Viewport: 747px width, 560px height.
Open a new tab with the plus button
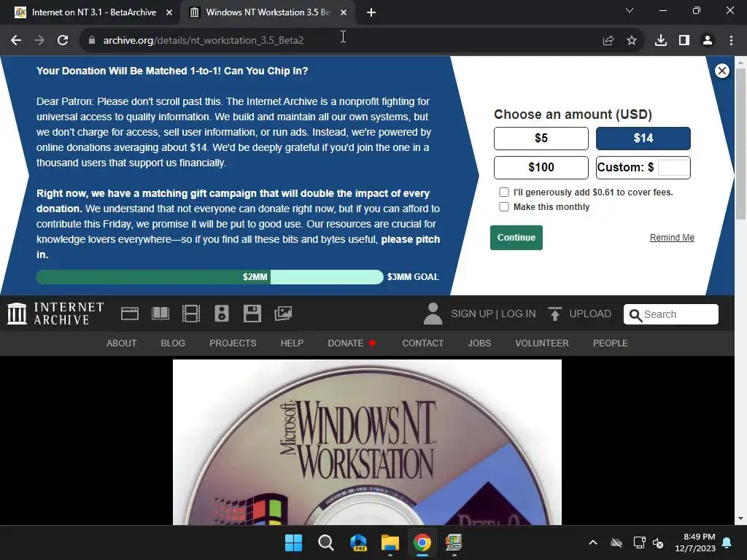pyautogui.click(x=371, y=13)
